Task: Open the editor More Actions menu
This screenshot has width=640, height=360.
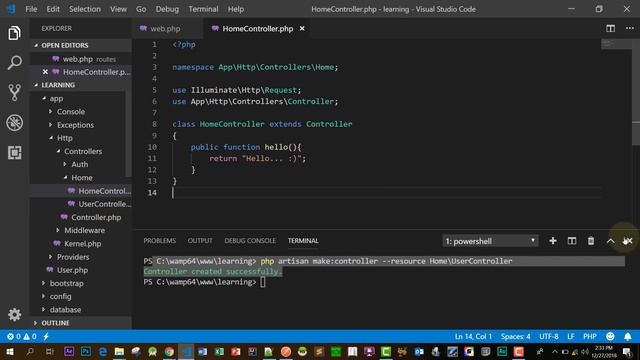Action: 629,28
